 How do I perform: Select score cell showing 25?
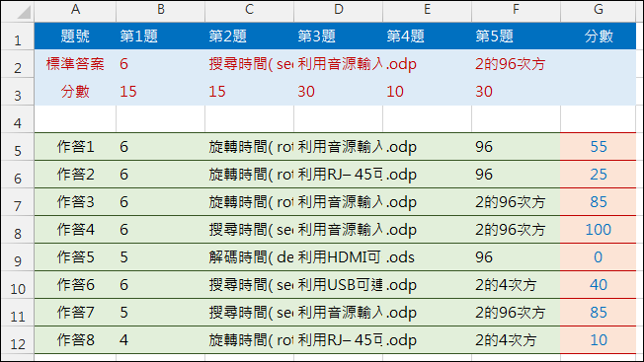598,175
